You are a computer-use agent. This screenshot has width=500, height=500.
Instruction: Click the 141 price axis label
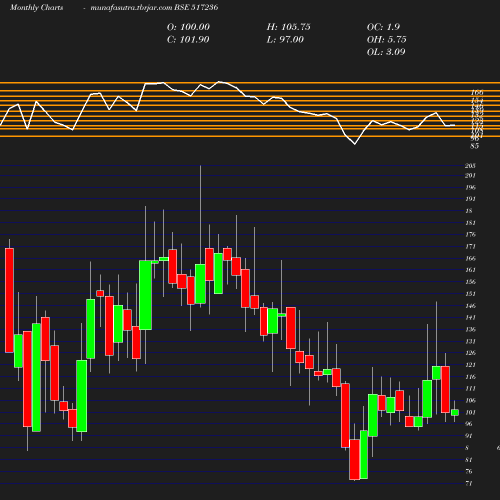tap(470, 318)
